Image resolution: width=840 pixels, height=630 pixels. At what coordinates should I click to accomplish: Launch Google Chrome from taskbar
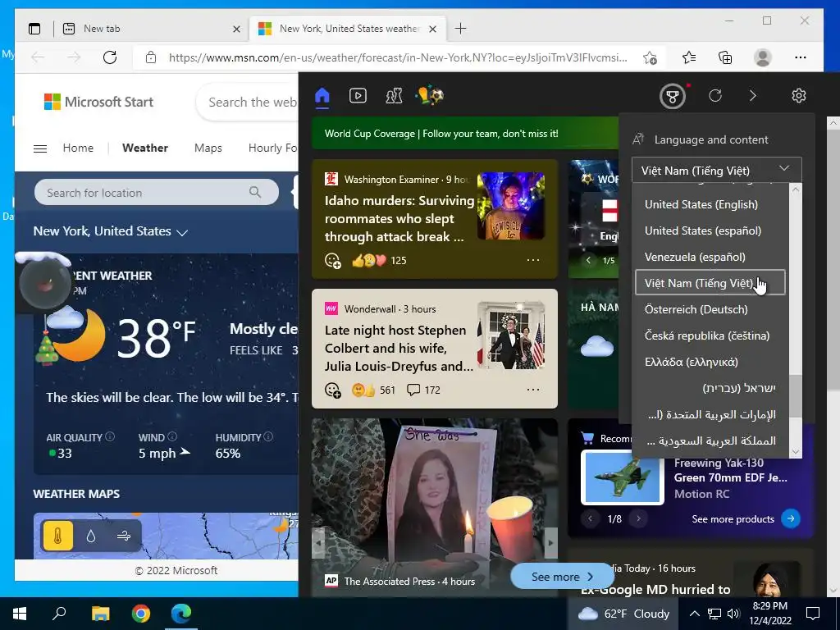coord(141,614)
